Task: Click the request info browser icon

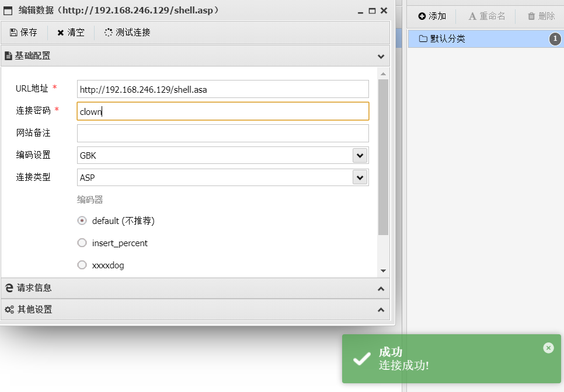Action: (9, 288)
